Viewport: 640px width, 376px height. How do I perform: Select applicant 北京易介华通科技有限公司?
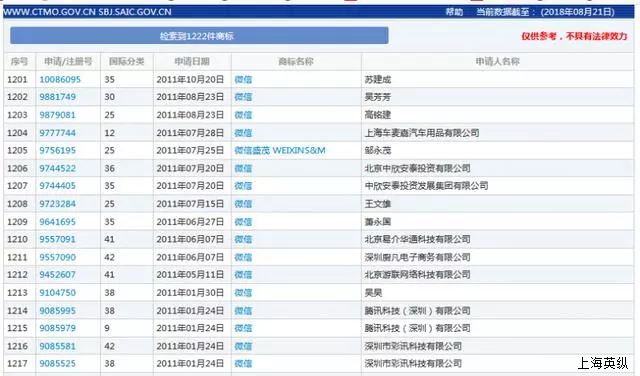(417, 240)
